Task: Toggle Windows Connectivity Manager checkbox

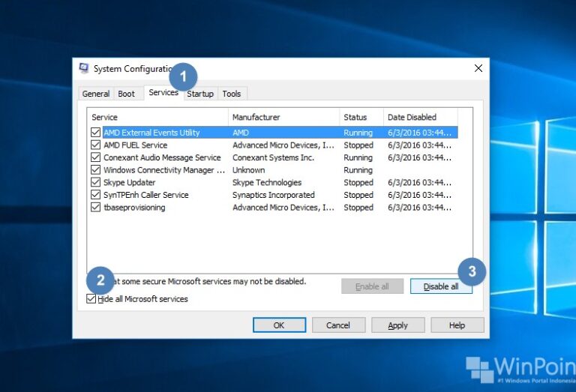Action: coord(95,169)
